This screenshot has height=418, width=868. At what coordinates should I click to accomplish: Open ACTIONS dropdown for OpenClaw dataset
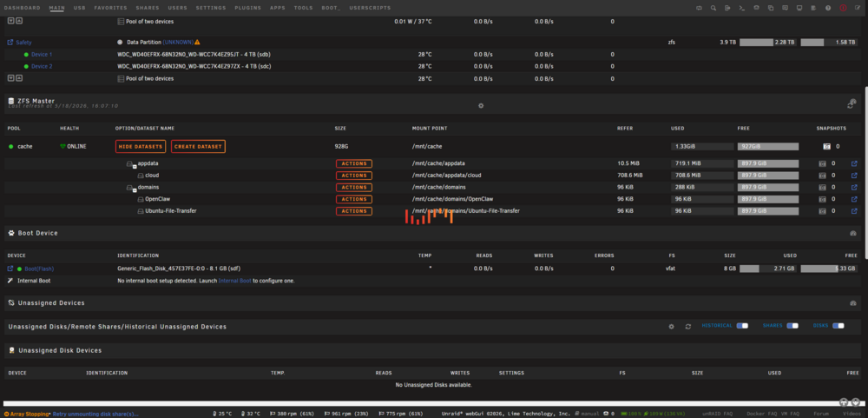coord(354,199)
